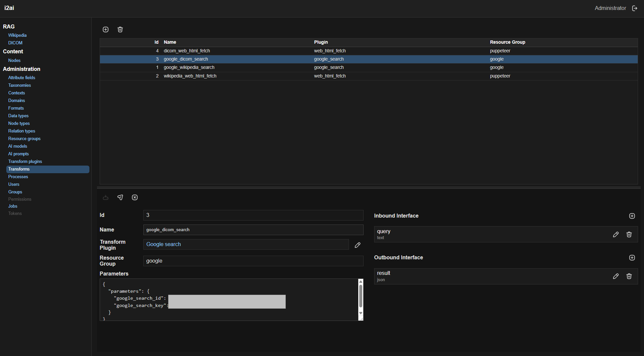Open Relation types page
The height and width of the screenshot is (356, 644).
click(x=22, y=131)
